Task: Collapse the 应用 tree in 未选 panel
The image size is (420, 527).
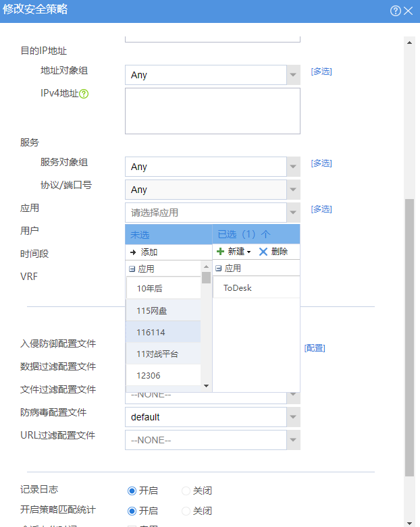Action: tap(132, 269)
